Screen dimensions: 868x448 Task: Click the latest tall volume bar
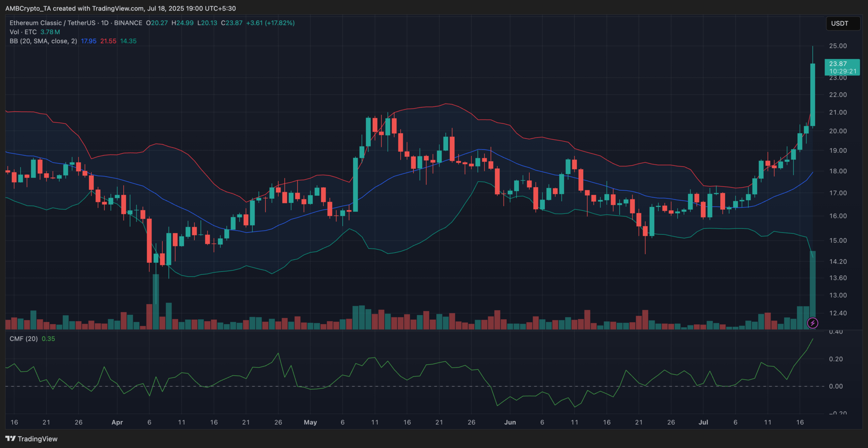(x=812, y=290)
